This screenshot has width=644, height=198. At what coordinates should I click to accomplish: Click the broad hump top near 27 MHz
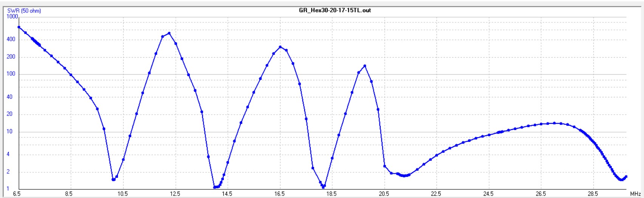554,123
